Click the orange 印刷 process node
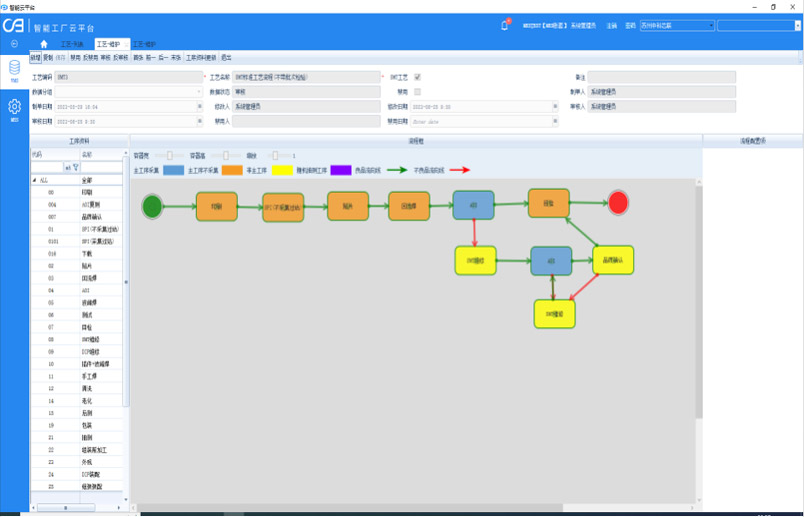Viewport: 804px width, 517px height. pos(216,206)
